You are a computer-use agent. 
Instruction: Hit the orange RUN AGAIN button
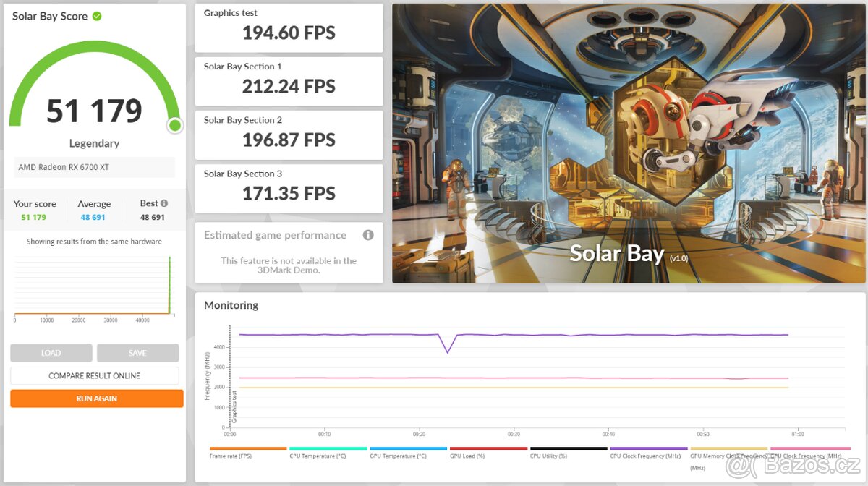[x=96, y=398]
